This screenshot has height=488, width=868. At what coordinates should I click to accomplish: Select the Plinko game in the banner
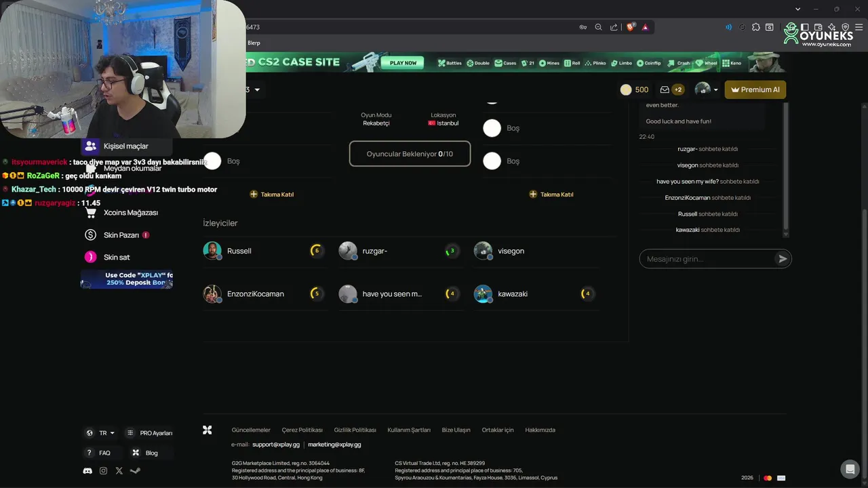point(595,63)
